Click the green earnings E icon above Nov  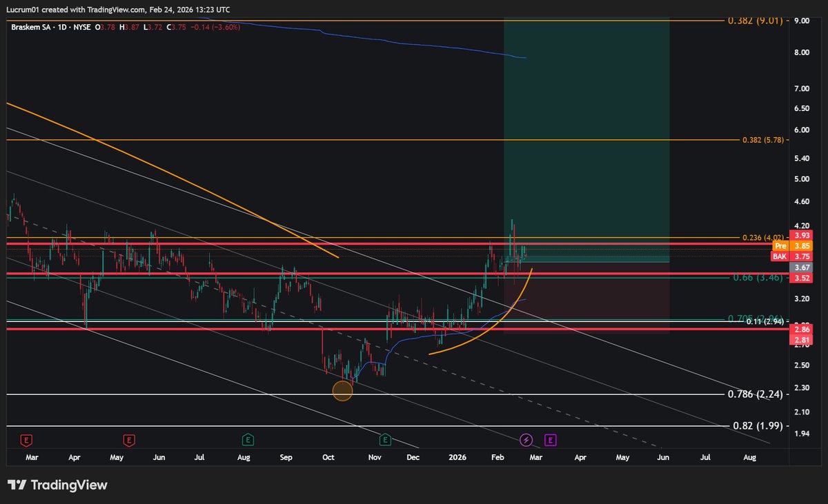point(385,439)
